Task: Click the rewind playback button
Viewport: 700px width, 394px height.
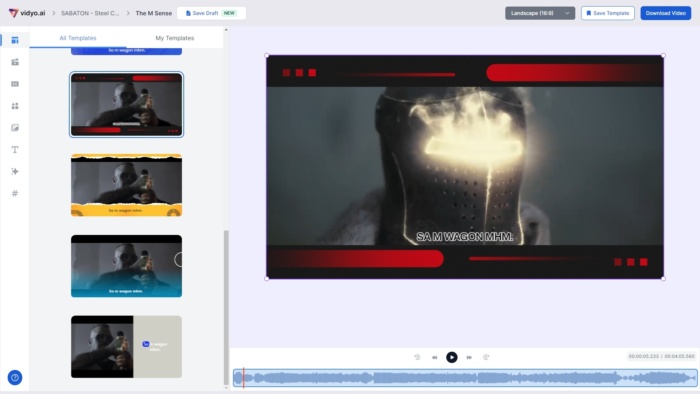Action: click(434, 357)
